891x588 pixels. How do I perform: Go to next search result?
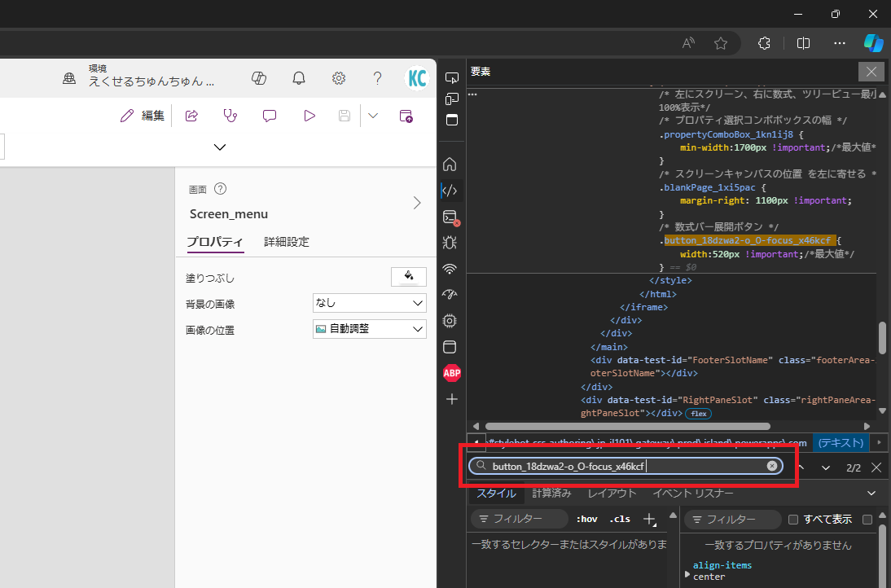point(826,468)
